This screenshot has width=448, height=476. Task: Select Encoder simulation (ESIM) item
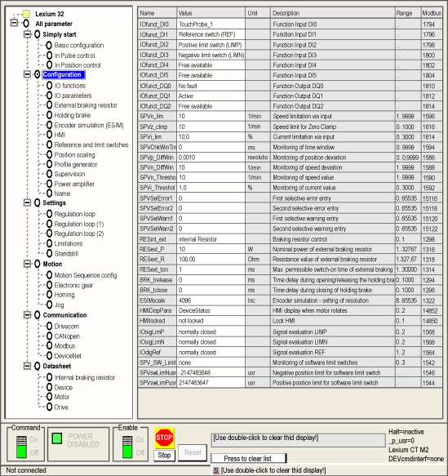[89, 125]
